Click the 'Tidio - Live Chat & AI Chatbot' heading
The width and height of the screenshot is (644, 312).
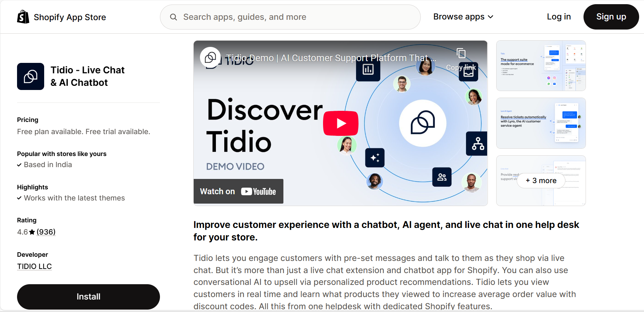tap(87, 76)
